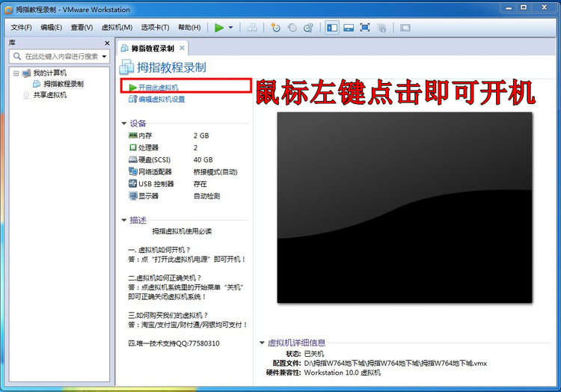Collapse the 描述 section
The width and height of the screenshot is (561, 392).
click(124, 220)
